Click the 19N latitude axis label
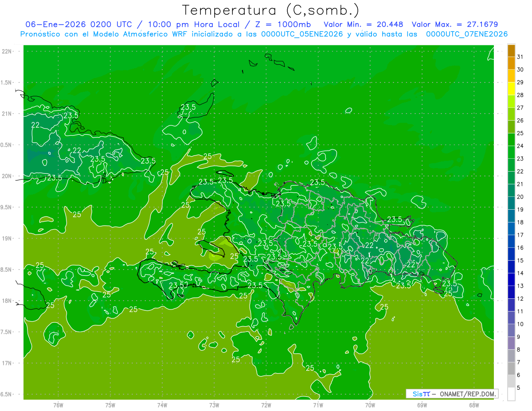Screen dimensions: 532x411 click(7, 239)
